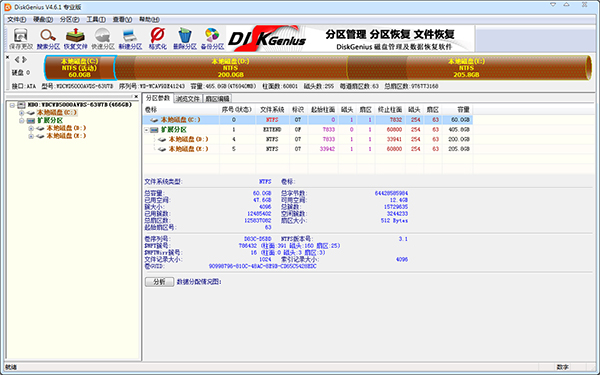Expand the 本地磁盘(E:) node in left tree
This screenshot has width=600, height=375.
(x=31, y=136)
